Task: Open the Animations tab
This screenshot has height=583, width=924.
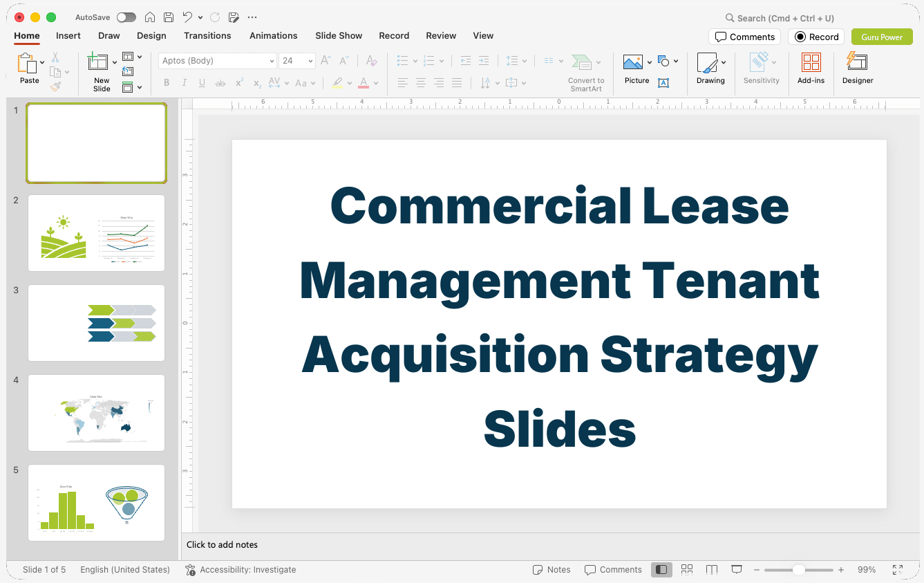Action: [x=274, y=36]
